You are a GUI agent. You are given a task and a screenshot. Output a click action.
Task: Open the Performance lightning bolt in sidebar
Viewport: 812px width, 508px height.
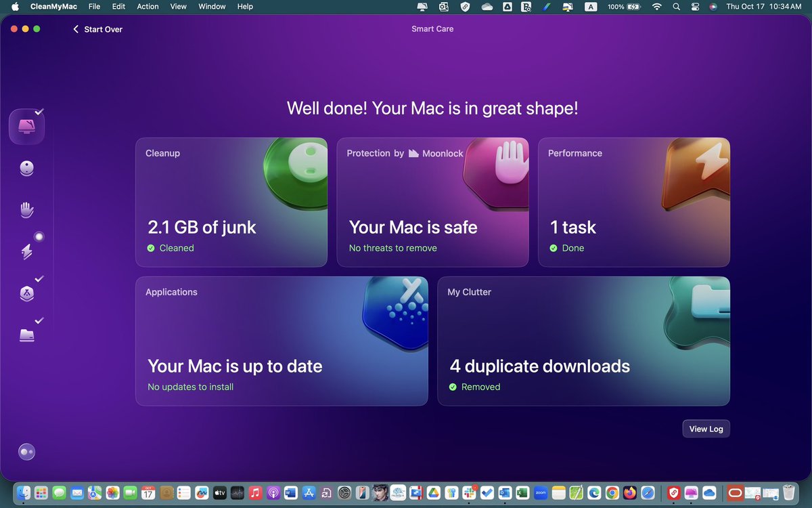coord(26,252)
